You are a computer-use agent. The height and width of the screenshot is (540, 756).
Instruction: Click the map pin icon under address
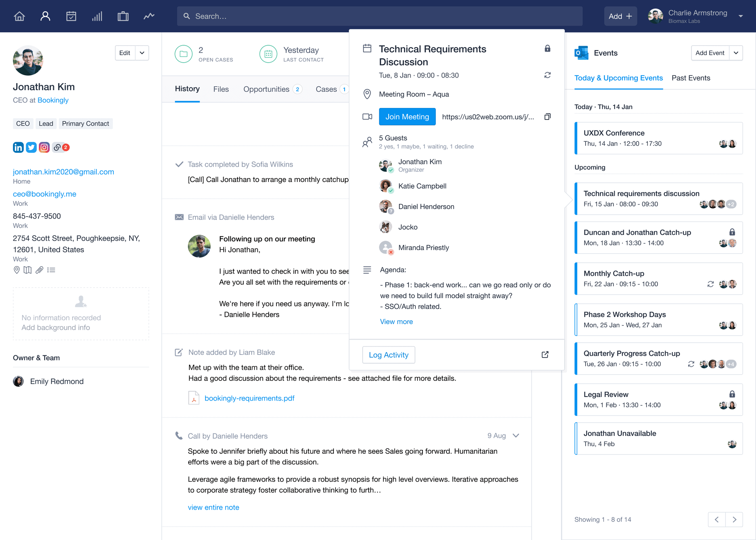(x=17, y=270)
